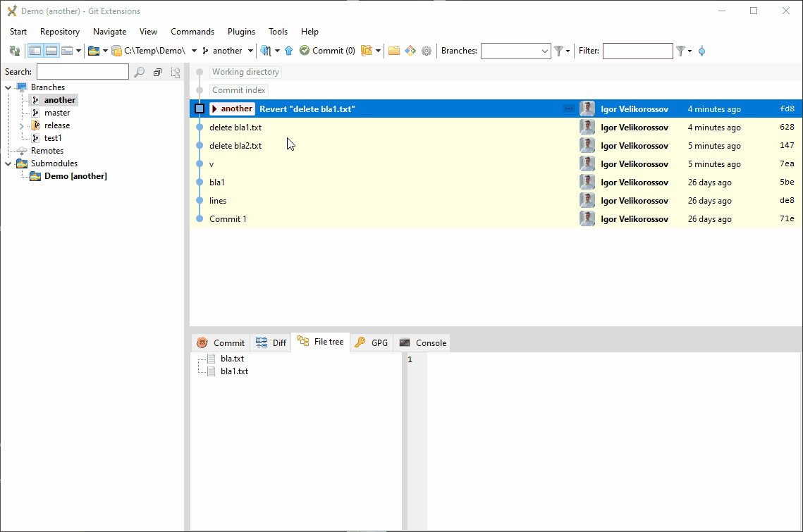This screenshot has width=803, height=532.
Task: Click the tree hierarchy icon beside search
Action: pos(176,72)
